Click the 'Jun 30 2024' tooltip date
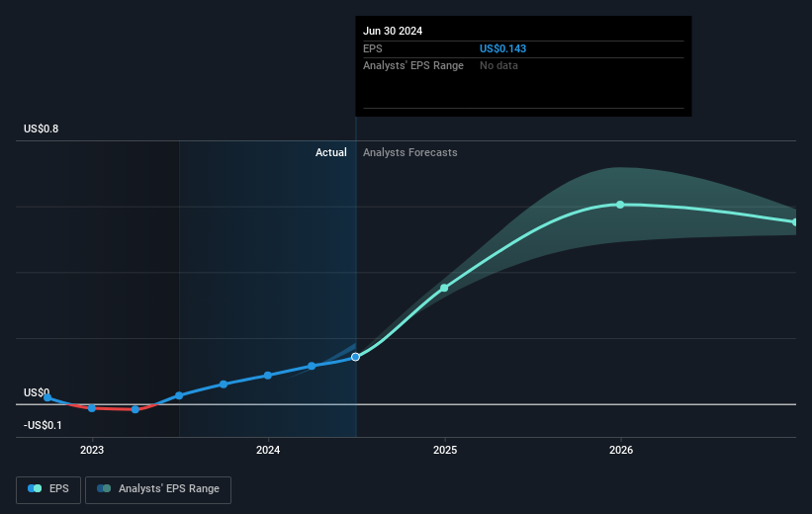Viewport: 812px width, 514px height. click(393, 31)
